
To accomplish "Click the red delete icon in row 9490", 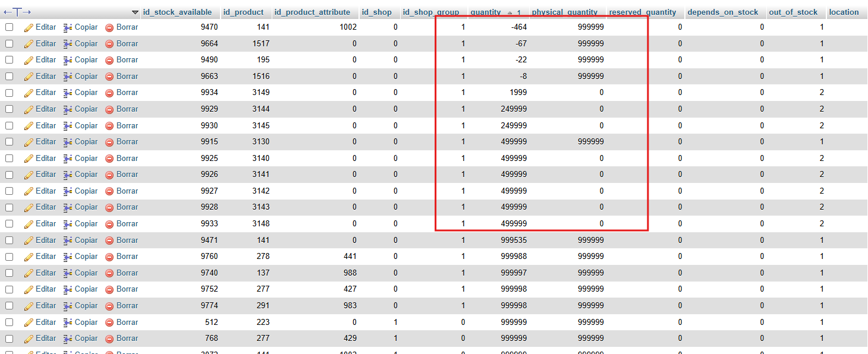I will click(109, 60).
